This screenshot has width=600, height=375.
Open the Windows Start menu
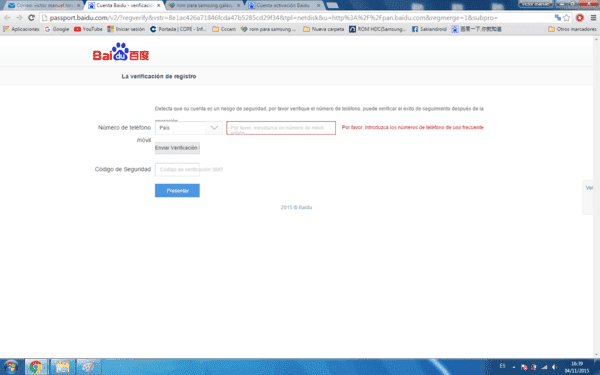pos(11,367)
